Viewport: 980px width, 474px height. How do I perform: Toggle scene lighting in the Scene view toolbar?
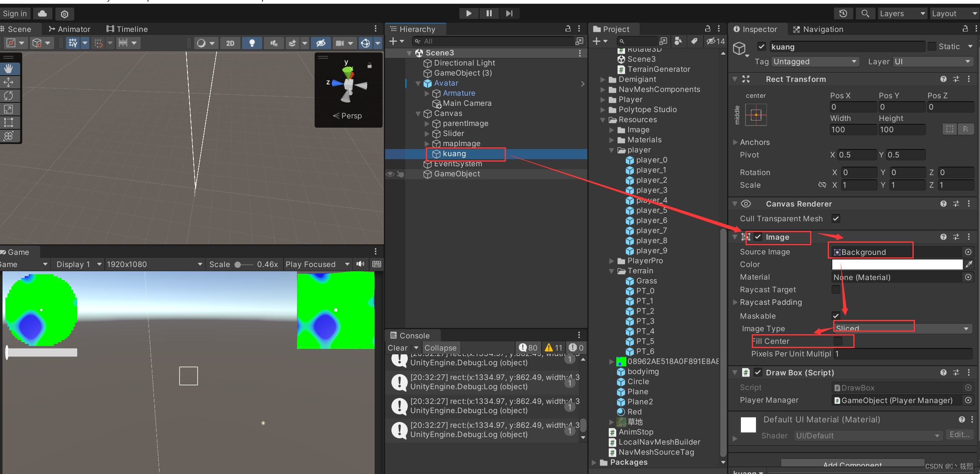[252, 43]
